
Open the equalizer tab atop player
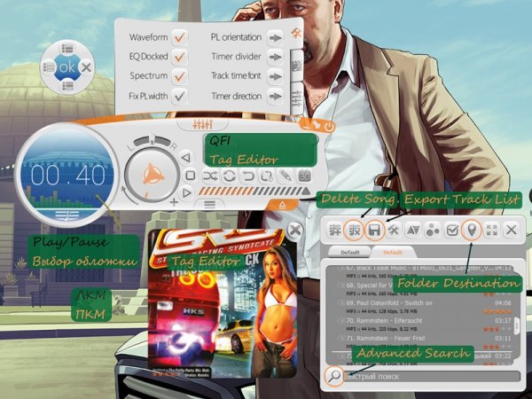202,124
